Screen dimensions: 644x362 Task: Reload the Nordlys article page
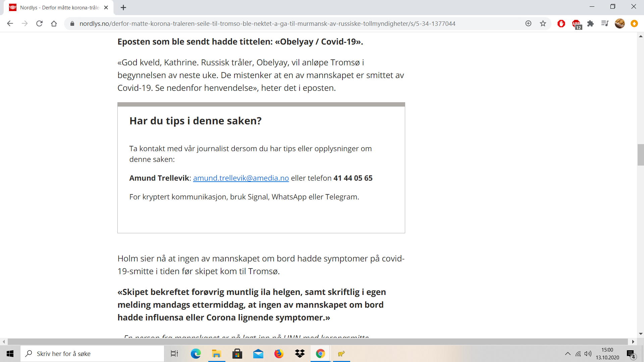pyautogui.click(x=39, y=23)
